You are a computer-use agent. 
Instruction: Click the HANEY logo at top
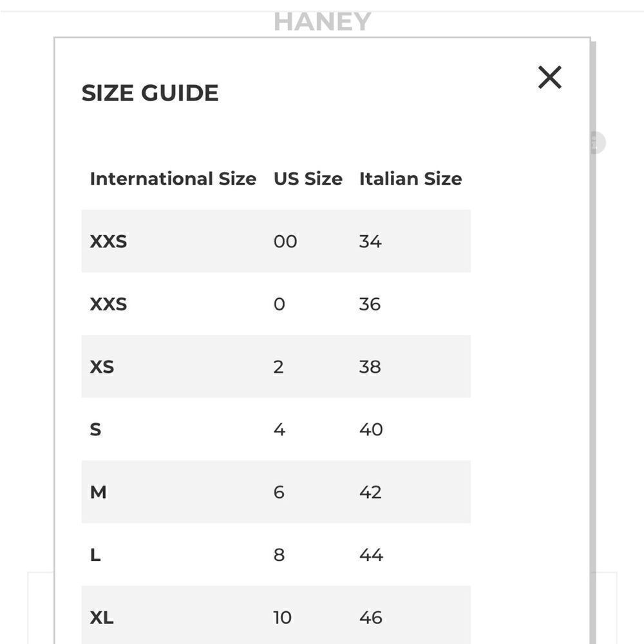[323, 22]
